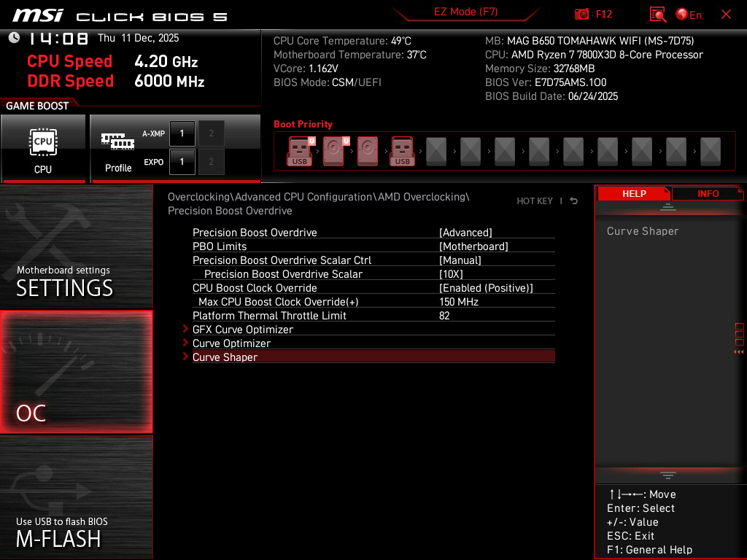Image resolution: width=747 pixels, height=560 pixels.
Task: Expand Curve Shaper submenu
Action: [x=373, y=357]
